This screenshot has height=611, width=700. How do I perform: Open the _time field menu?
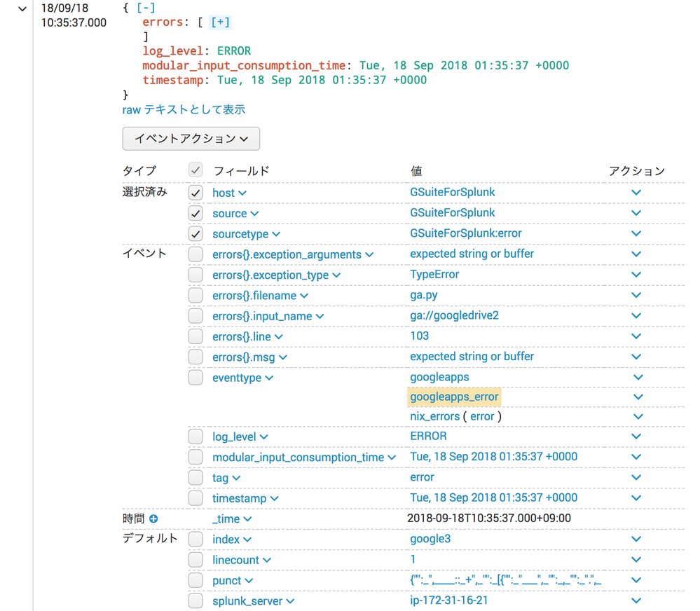(x=232, y=519)
